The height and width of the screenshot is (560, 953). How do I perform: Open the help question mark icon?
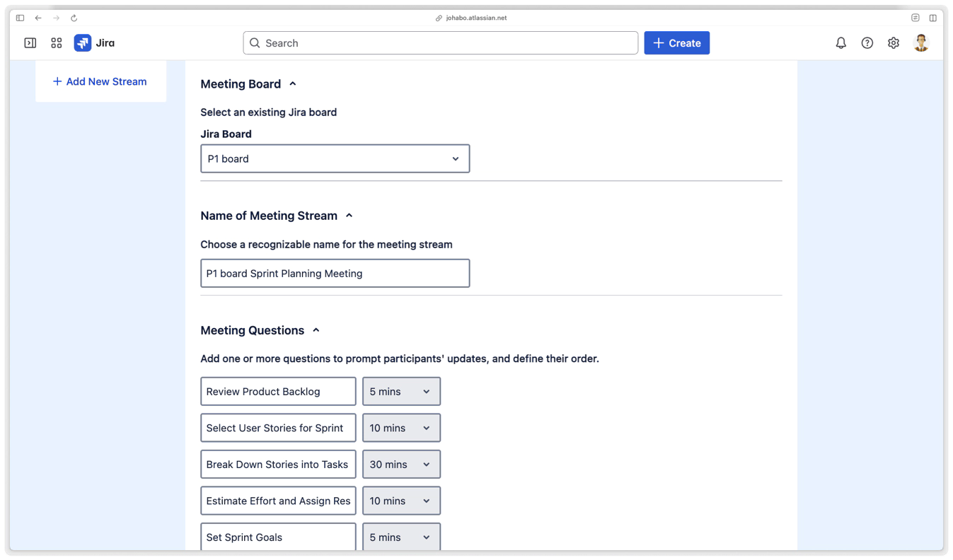[x=867, y=43]
